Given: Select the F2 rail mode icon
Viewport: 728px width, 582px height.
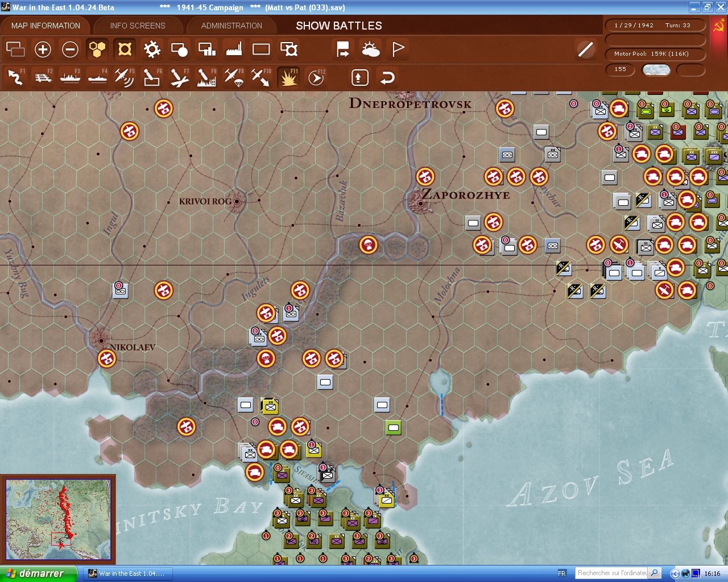Looking at the screenshot, I should (x=43, y=77).
